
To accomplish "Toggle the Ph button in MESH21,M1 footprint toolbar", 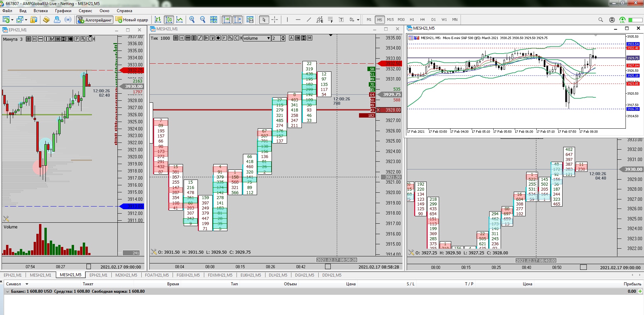I will click(230, 38).
